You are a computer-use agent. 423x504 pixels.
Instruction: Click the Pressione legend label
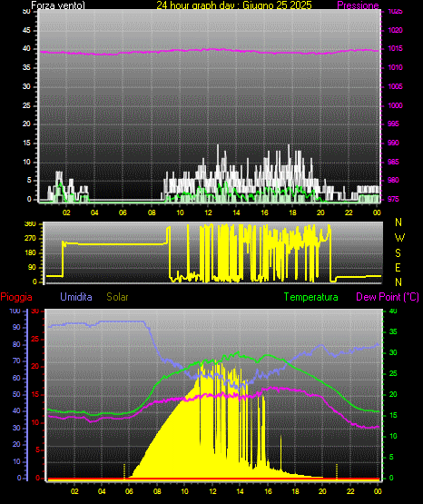[x=358, y=5]
